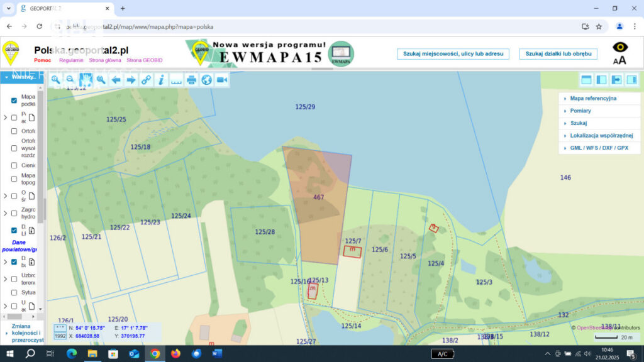The height and width of the screenshot is (362, 644).
Task: Activate the info identify tool
Action: pyautogui.click(x=161, y=80)
